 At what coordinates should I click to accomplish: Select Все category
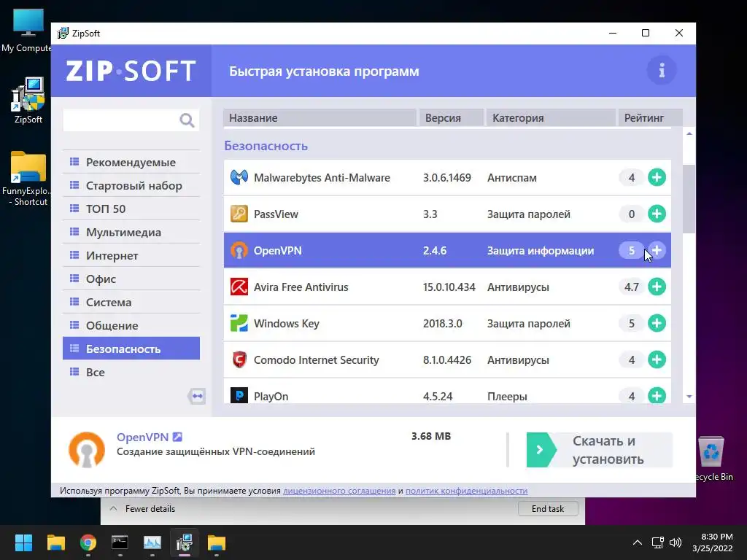tap(131, 372)
